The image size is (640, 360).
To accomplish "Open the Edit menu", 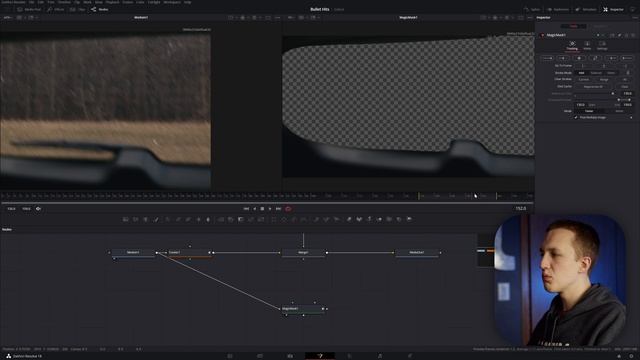I will pos(41,2).
